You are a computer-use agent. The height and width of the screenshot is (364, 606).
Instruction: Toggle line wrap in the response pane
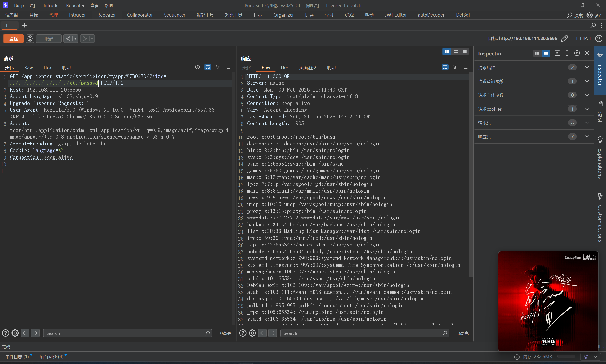445,67
